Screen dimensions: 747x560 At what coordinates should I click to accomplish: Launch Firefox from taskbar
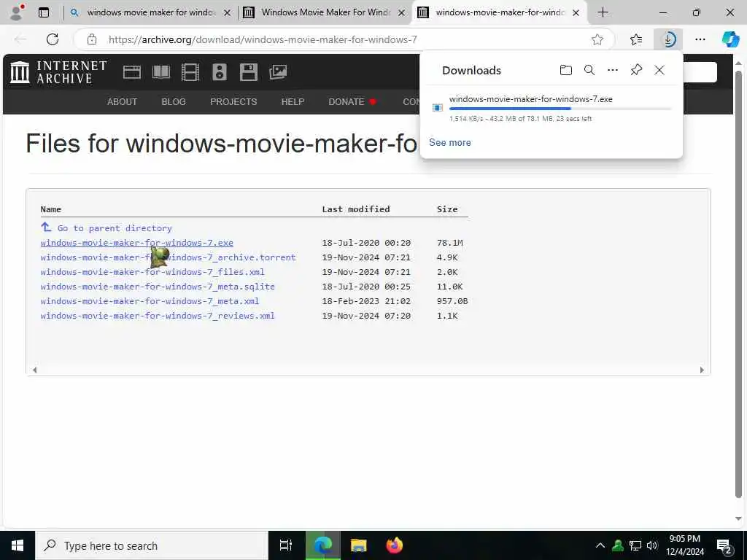[x=395, y=545]
